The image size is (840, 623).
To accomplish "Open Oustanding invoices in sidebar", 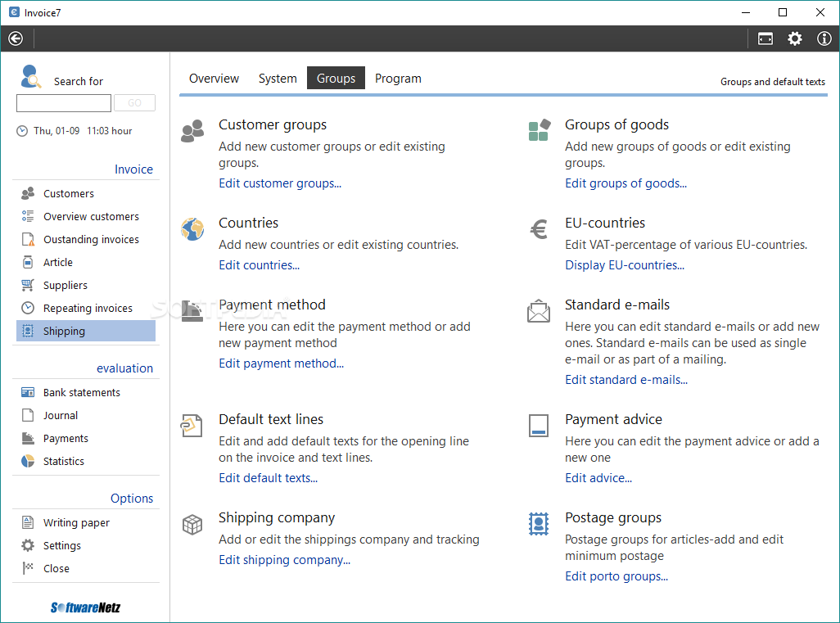I will (86, 239).
